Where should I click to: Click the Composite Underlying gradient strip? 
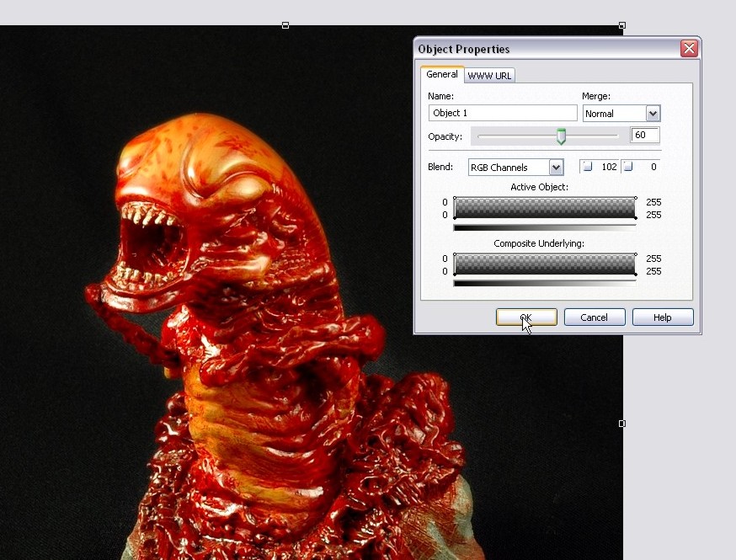(x=545, y=284)
